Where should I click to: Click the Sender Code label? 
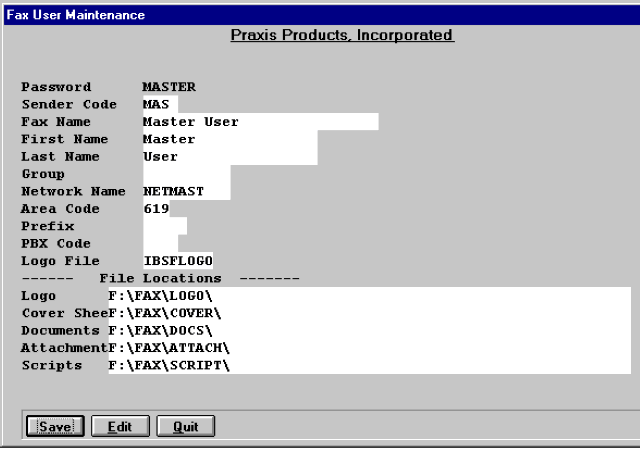pos(69,104)
